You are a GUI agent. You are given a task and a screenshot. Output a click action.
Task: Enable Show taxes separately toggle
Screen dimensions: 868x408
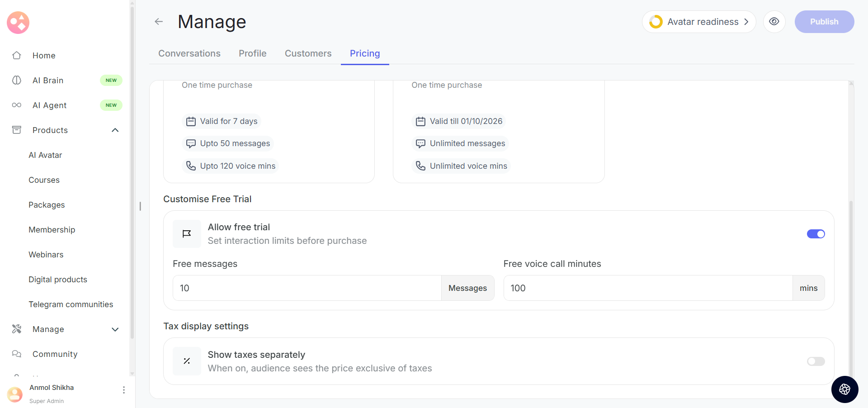(x=816, y=361)
